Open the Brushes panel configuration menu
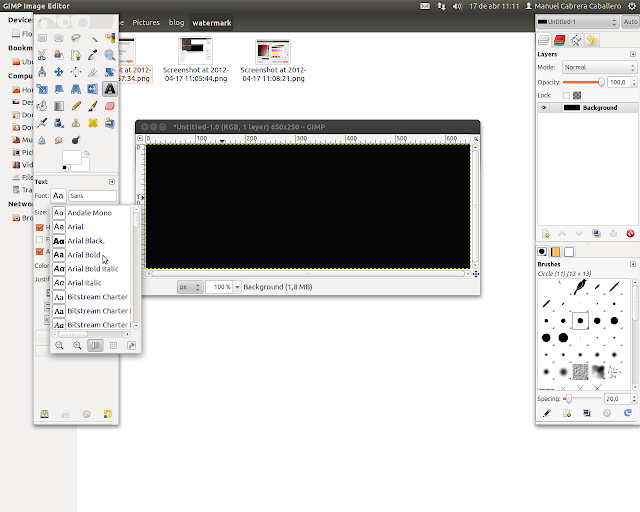Viewport: 640px width, 512px height. 633,264
